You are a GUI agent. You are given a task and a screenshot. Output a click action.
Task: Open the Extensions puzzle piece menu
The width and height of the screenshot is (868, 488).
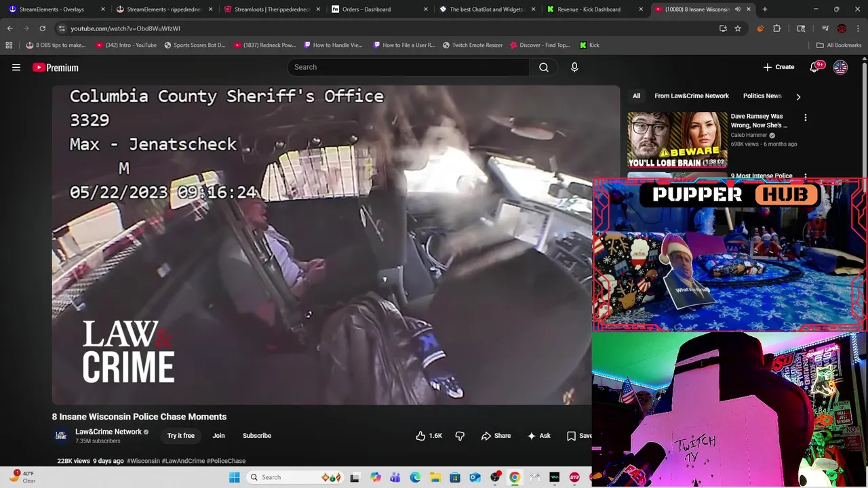click(777, 28)
